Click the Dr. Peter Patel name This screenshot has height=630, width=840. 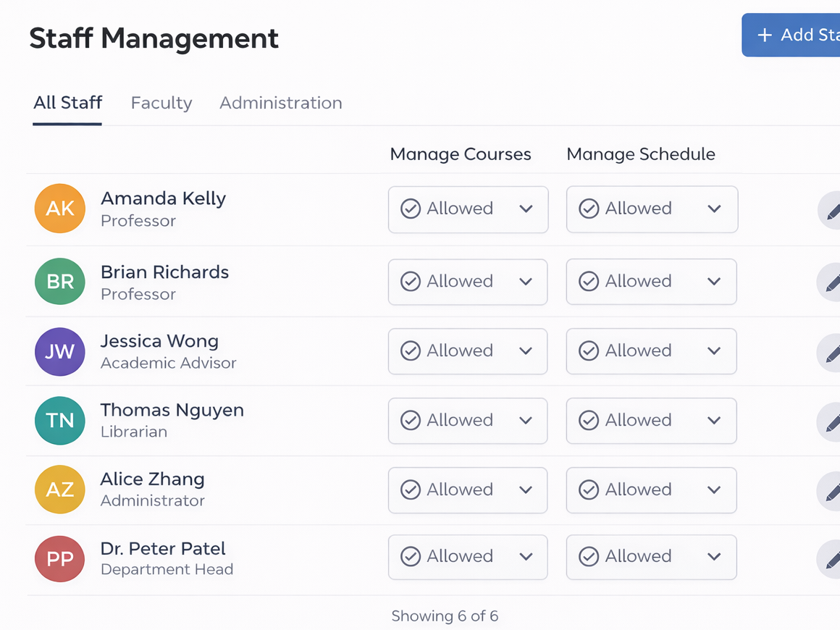[163, 549]
